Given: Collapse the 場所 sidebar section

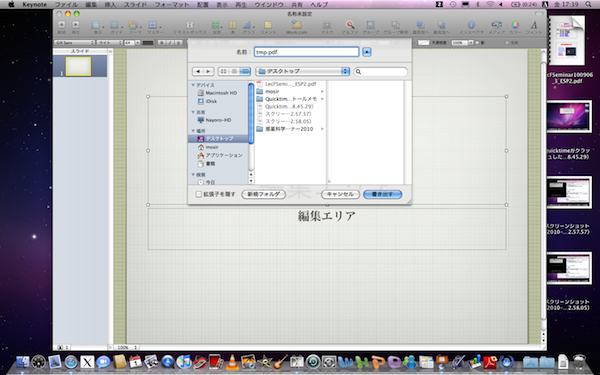Looking at the screenshot, I should click(193, 131).
